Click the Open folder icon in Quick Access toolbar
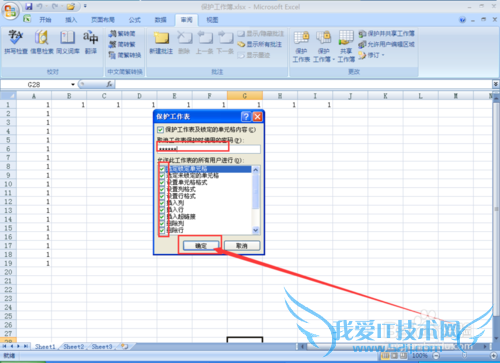This screenshot has height=363, width=500. pos(70,6)
